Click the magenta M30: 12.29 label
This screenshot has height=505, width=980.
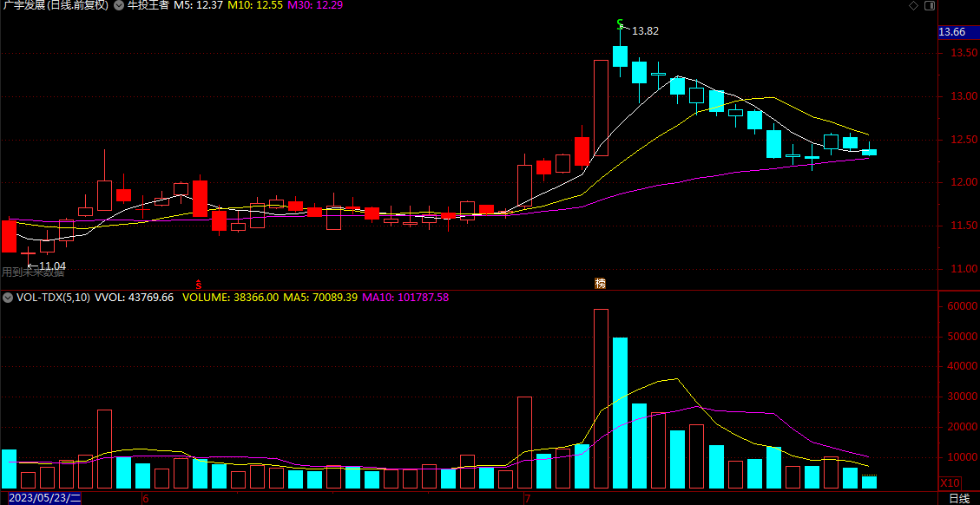315,5
